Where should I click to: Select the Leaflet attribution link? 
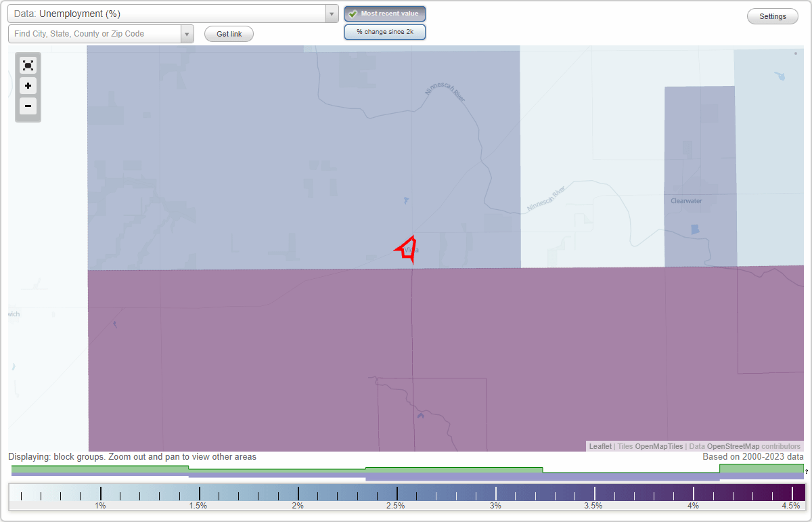click(599, 446)
